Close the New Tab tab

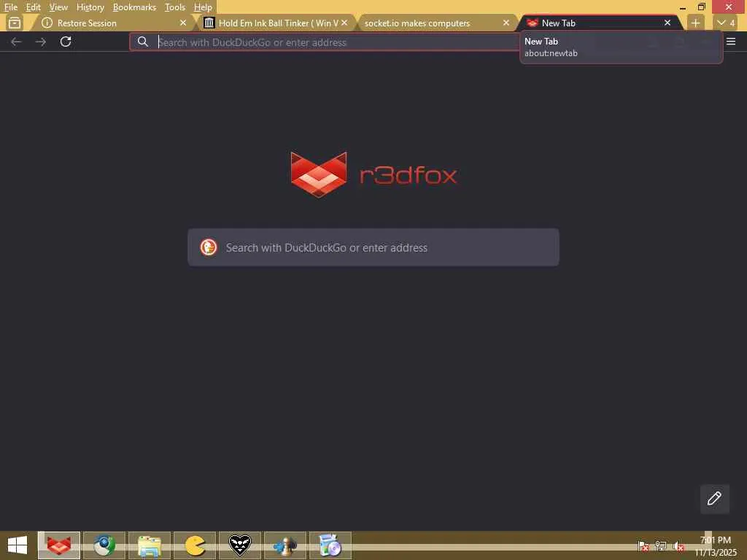click(667, 23)
